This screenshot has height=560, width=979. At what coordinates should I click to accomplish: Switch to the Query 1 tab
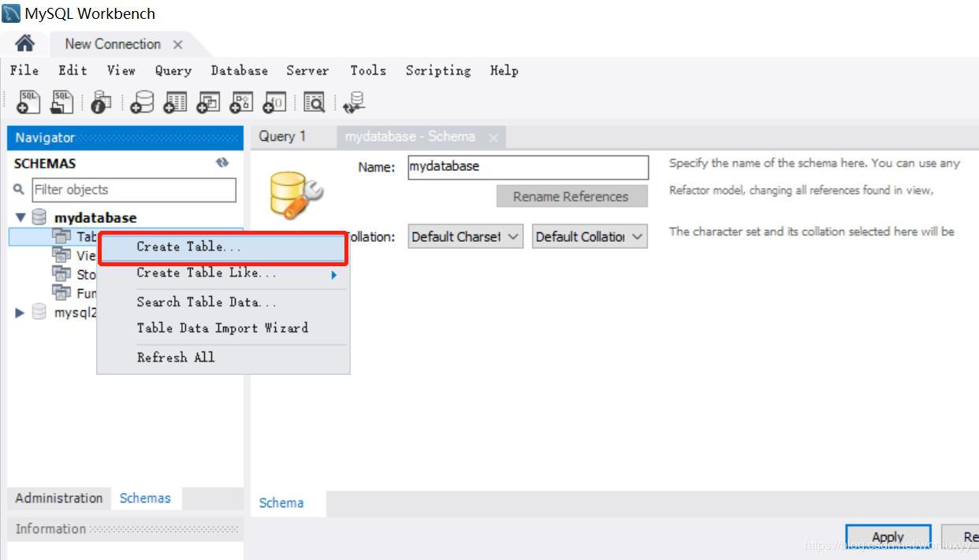[282, 136]
